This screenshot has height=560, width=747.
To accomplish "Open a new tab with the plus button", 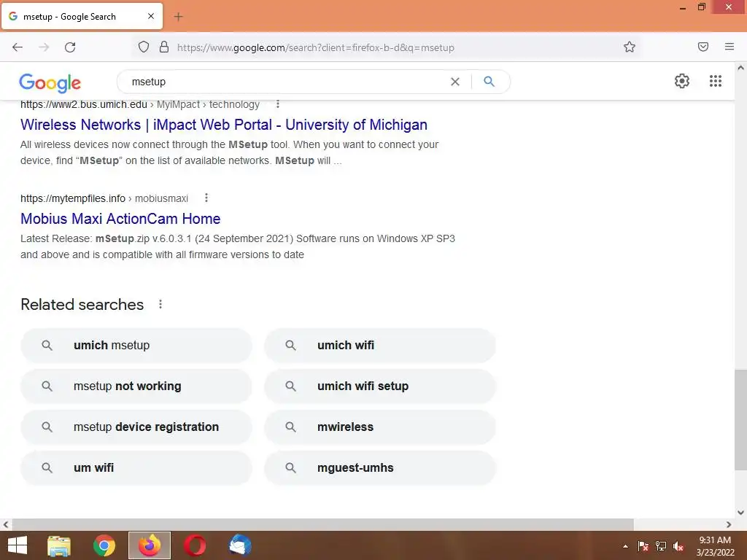I will 178,17.
